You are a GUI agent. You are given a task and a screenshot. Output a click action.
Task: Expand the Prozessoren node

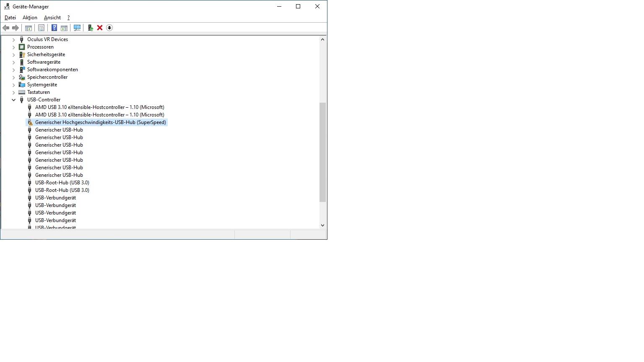(13, 47)
